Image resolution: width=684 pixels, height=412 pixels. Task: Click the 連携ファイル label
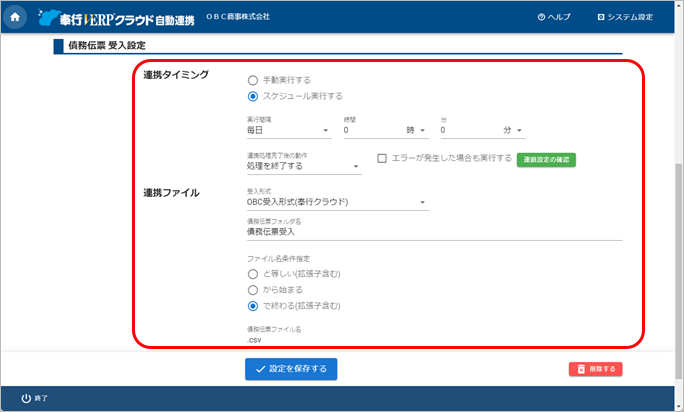[x=171, y=193]
